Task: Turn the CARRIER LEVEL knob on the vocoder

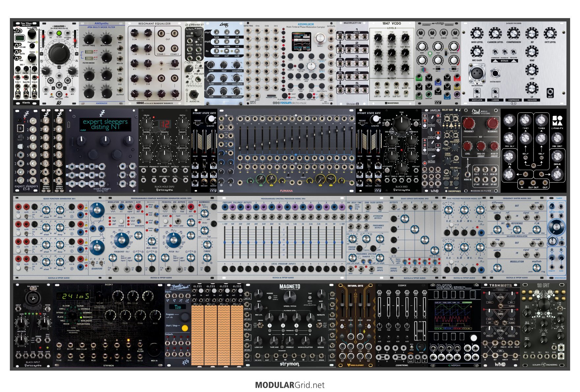Action: (495, 34)
